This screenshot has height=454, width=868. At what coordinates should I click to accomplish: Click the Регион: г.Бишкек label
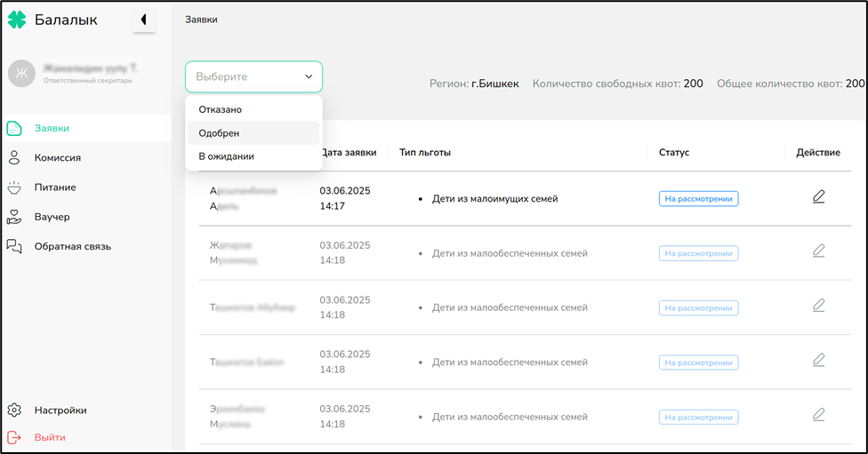[474, 84]
